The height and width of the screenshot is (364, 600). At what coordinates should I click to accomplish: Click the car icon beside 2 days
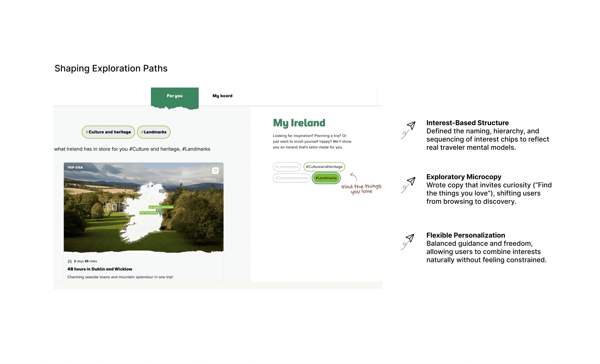pos(70,261)
